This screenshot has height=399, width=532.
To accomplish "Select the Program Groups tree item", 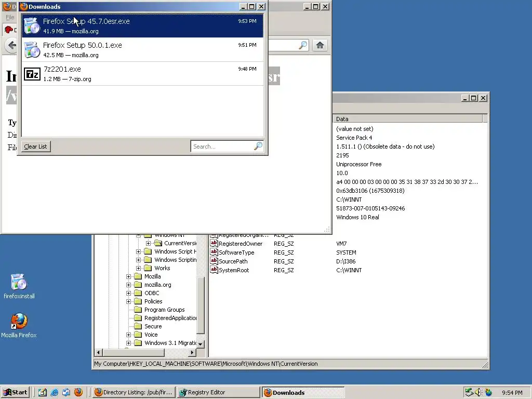I will [165, 310].
